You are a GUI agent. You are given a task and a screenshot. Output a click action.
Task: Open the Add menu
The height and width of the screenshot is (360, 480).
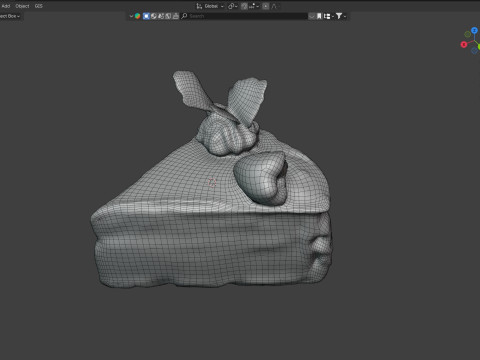(x=6, y=6)
